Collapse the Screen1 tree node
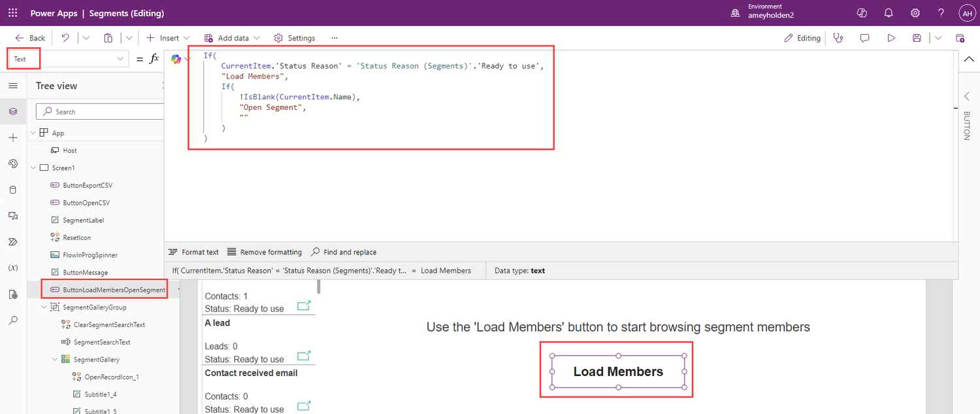This screenshot has width=980, height=414. coord(33,167)
